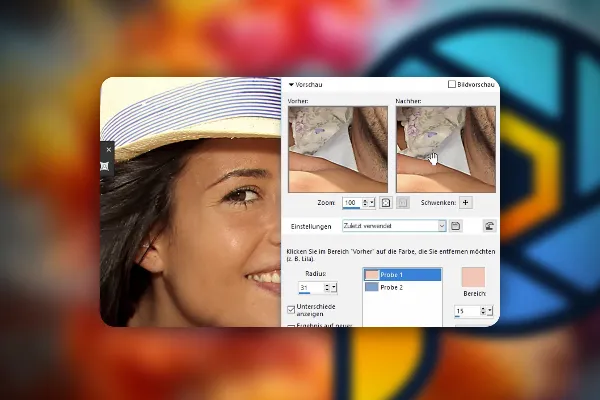Image resolution: width=600 pixels, height=400 pixels.
Task: Select Probe 1 in the sample list
Action: [x=403, y=275]
